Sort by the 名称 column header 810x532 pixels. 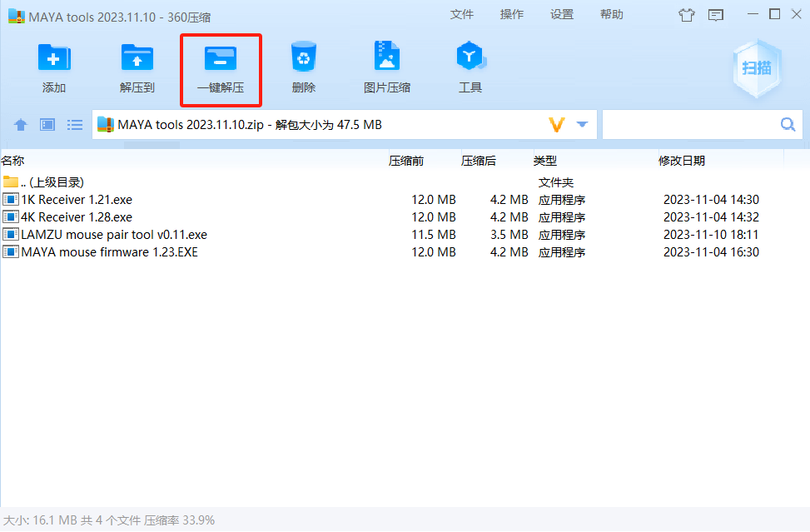pos(13,161)
